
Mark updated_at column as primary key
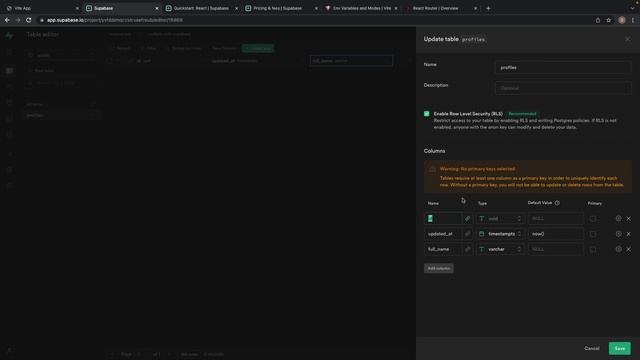(593, 234)
